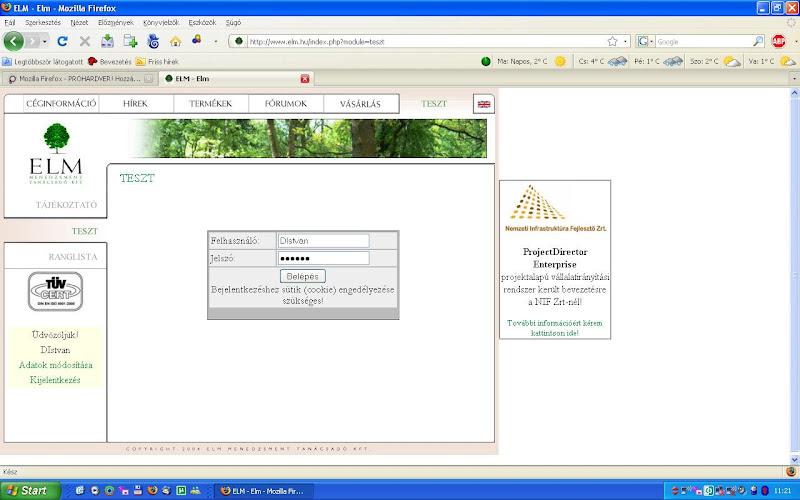Screen dimensions: 800x500
Task: Bookmark this page with the star icon
Action: point(612,41)
